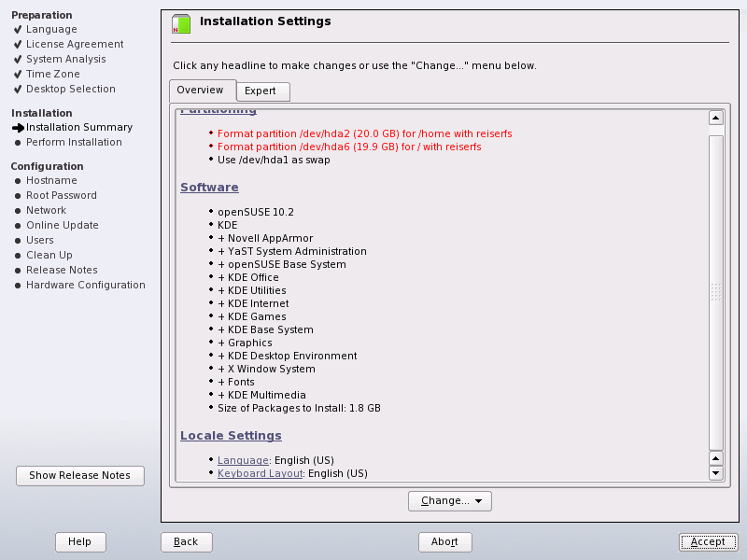Open the Help button
Image resolution: width=747 pixels, height=560 pixels.
click(x=80, y=542)
